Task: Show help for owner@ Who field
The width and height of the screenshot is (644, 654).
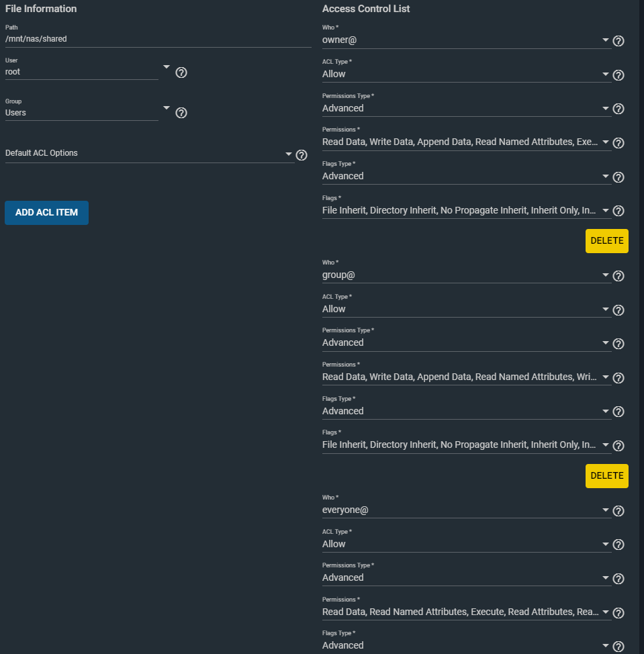Action: 618,41
